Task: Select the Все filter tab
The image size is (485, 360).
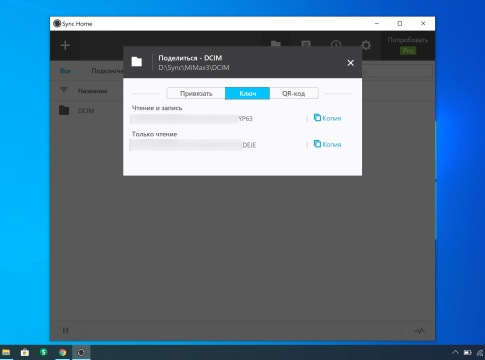Action: point(65,71)
